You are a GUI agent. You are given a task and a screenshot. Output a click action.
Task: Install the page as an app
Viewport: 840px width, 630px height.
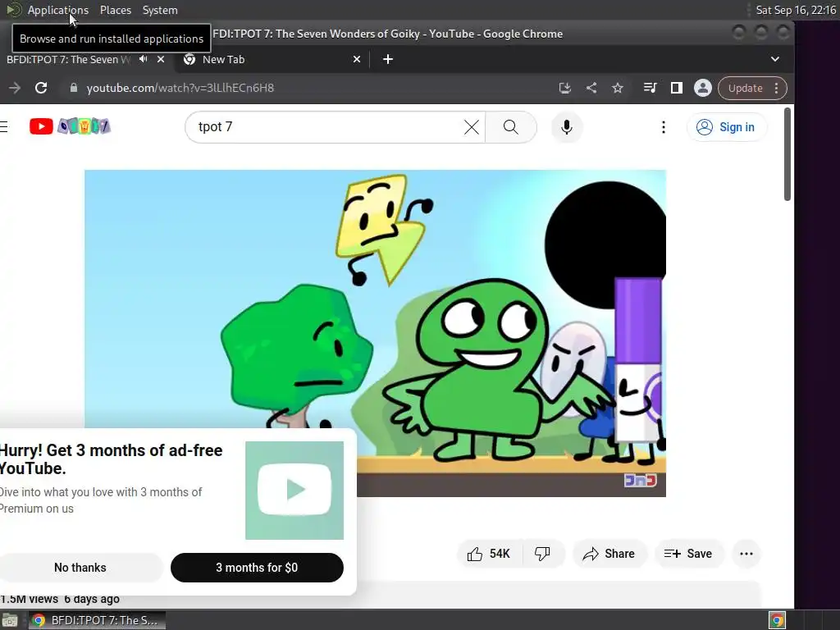tap(564, 88)
